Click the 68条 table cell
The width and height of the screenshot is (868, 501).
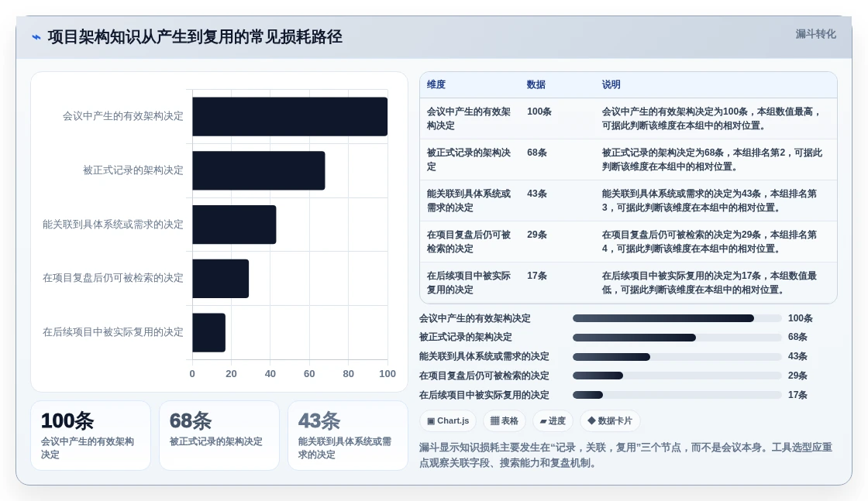(537, 153)
